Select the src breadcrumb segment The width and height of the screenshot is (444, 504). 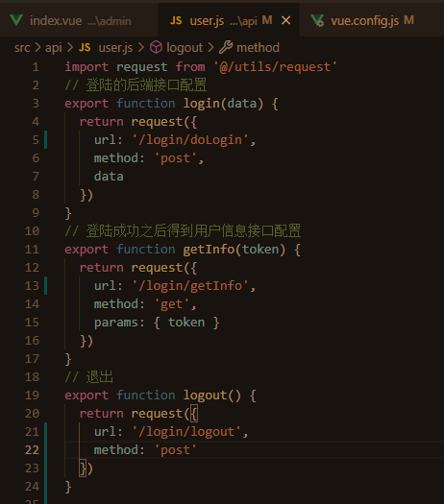point(22,48)
